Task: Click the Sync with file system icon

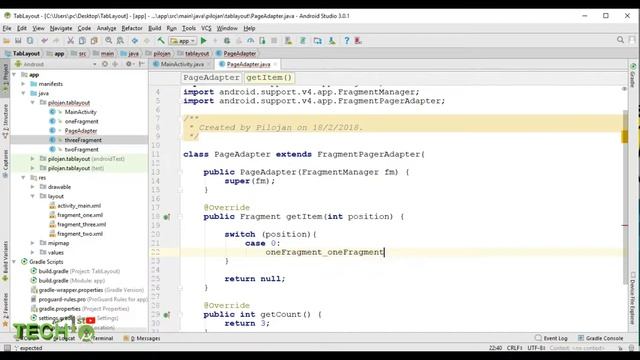Action: pyautogui.click(x=30, y=41)
